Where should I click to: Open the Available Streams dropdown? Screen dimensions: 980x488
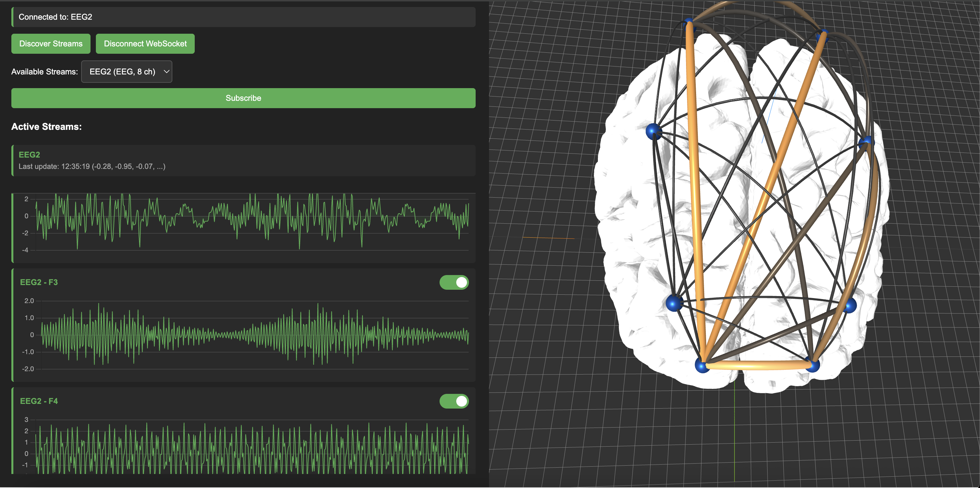tap(127, 71)
